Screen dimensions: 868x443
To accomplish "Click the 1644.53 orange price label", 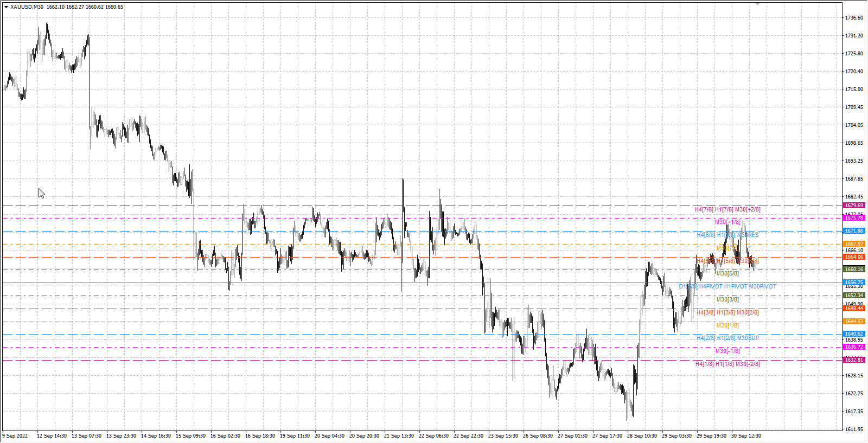I will [854, 322].
